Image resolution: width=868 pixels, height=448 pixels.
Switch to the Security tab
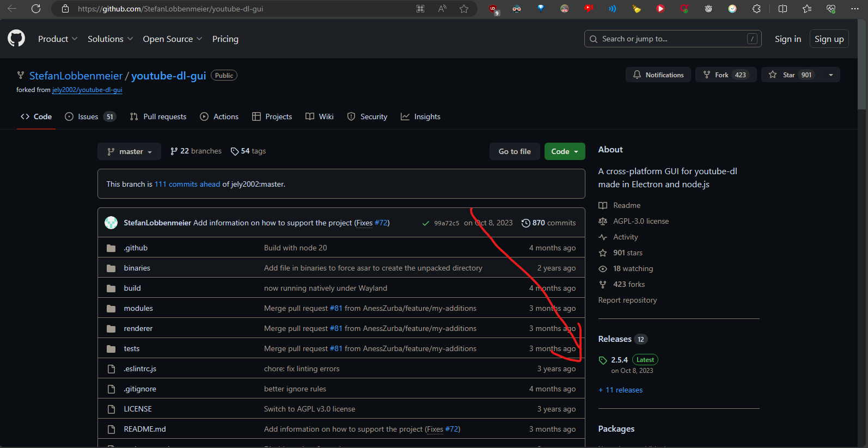tap(368, 116)
